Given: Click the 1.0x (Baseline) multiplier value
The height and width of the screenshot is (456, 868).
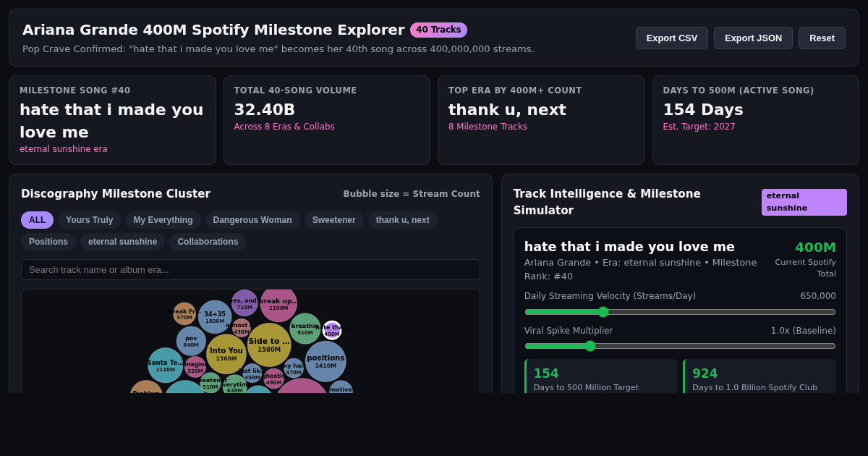Looking at the screenshot, I should tap(804, 331).
